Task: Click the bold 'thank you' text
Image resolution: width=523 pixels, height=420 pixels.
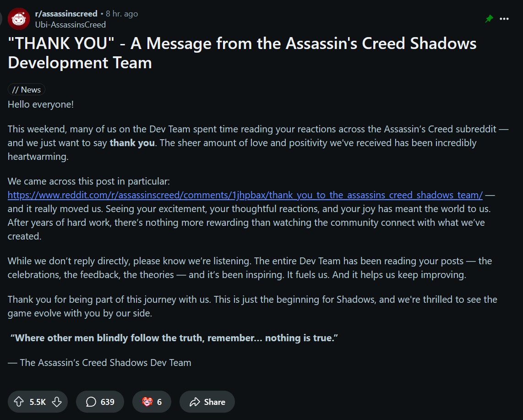Action: pyautogui.click(x=132, y=143)
